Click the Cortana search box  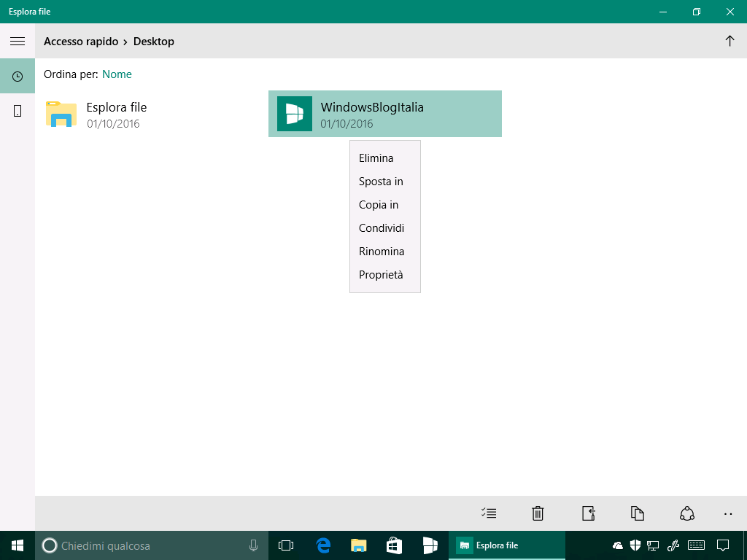tap(152, 545)
